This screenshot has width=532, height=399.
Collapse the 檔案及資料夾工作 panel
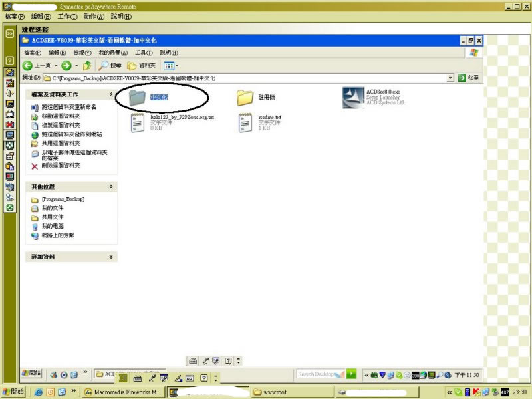pos(111,94)
